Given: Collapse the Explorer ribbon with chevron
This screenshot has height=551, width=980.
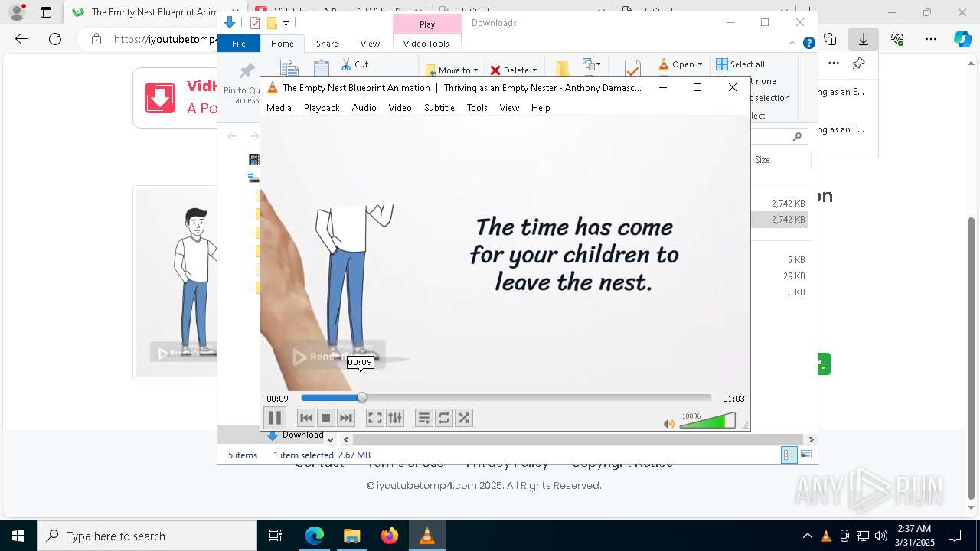Looking at the screenshot, I should tap(792, 43).
